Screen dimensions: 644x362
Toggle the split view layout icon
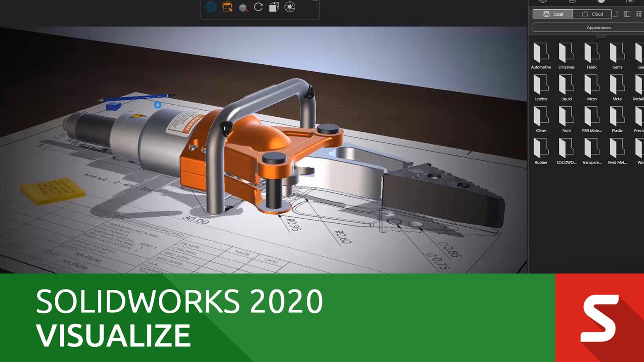(627, 14)
